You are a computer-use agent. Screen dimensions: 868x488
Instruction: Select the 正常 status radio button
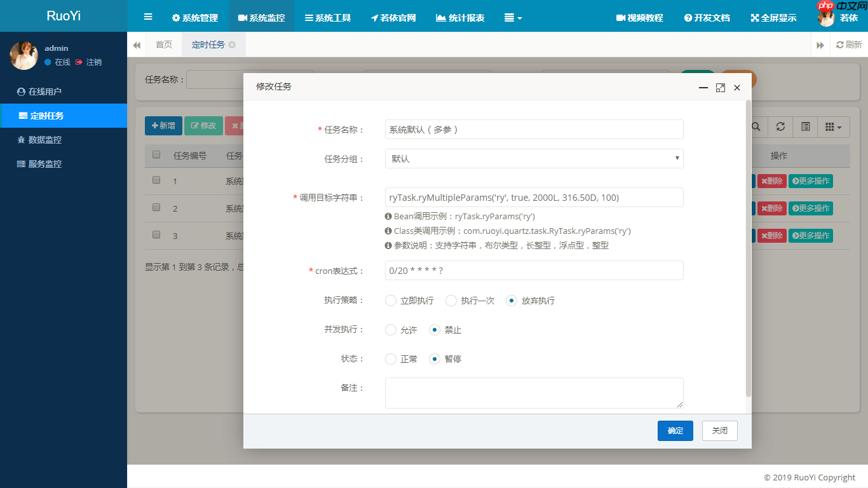(x=390, y=359)
